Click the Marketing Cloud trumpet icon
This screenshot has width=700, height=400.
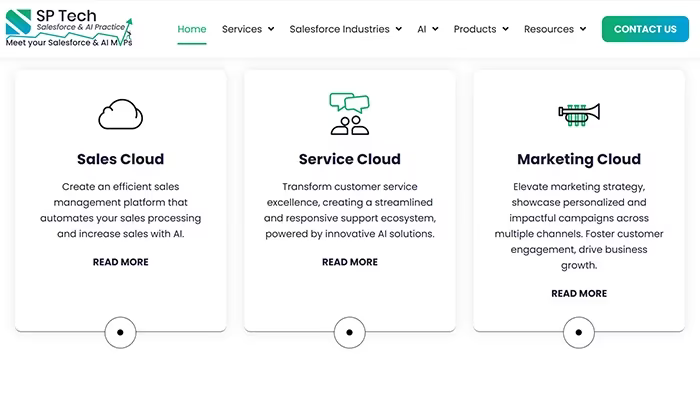click(x=579, y=115)
